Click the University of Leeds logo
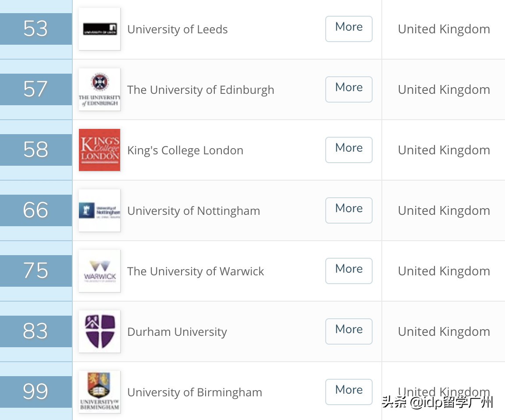The height and width of the screenshot is (420, 505). click(100, 29)
